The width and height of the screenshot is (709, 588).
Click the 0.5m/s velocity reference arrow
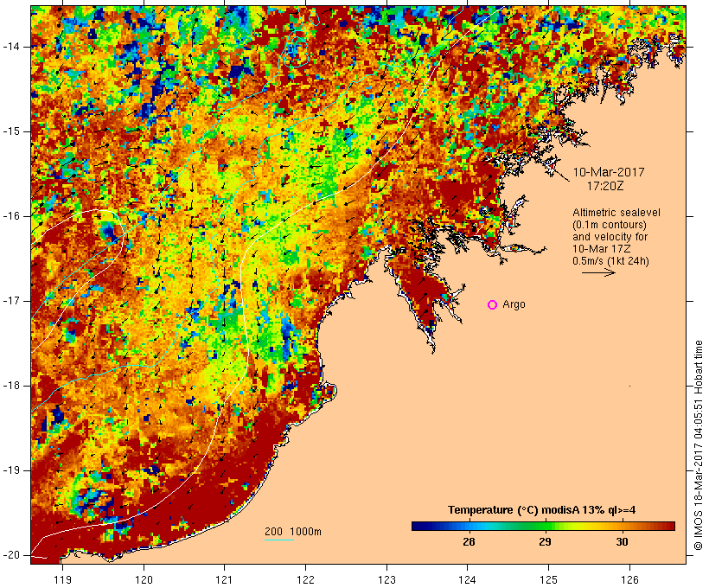(598, 272)
